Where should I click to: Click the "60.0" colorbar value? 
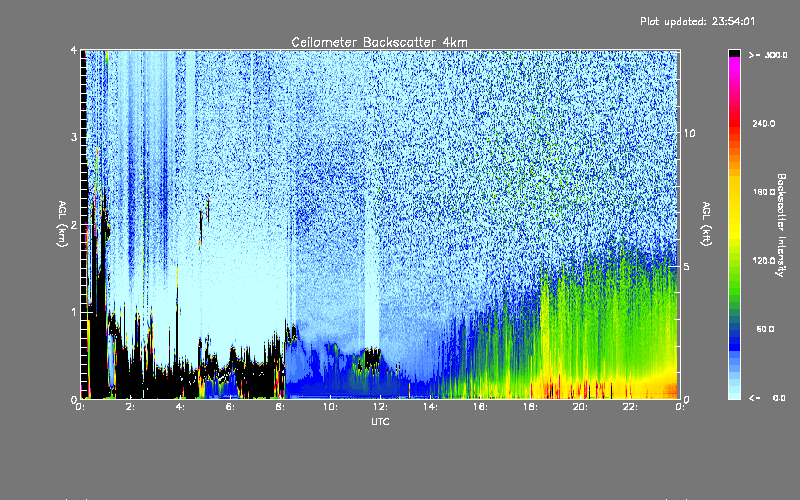765,329
